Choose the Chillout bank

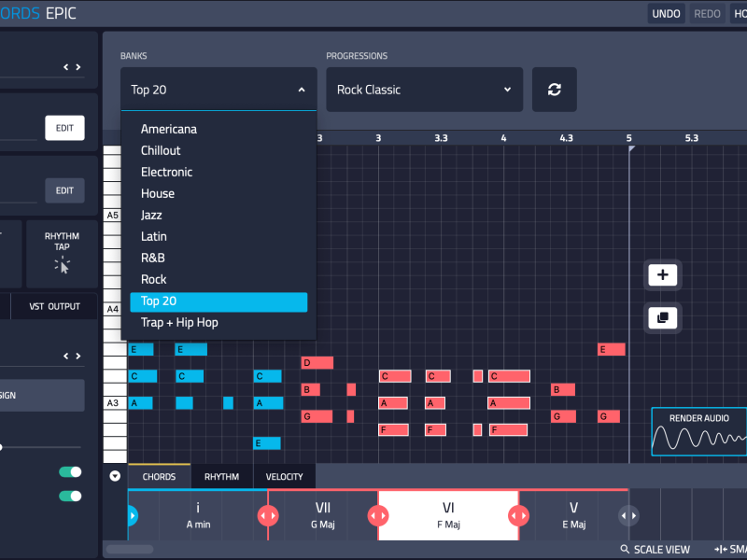point(218,150)
